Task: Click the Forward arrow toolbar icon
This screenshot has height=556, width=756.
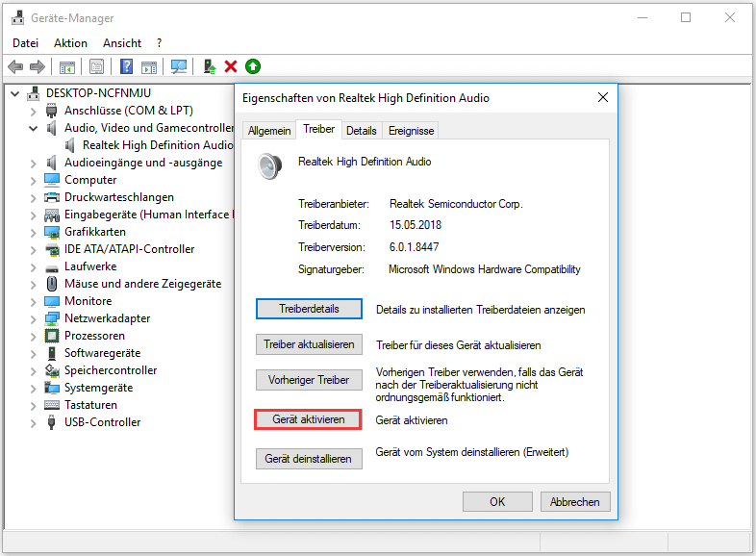Action: (38, 66)
